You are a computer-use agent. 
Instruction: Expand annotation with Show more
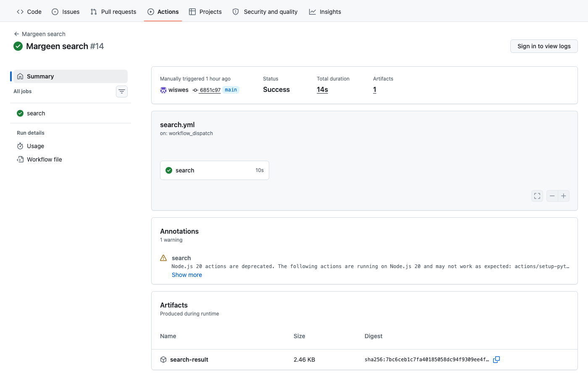[187, 275]
